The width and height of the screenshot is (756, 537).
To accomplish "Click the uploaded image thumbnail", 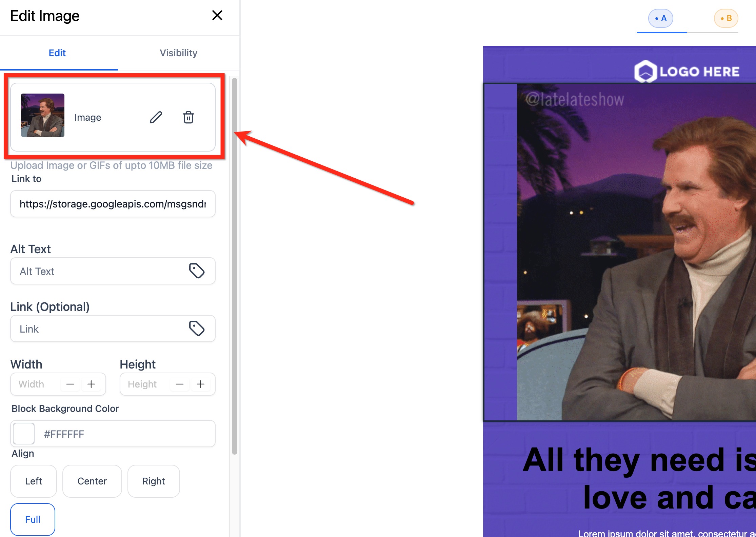I will click(43, 115).
